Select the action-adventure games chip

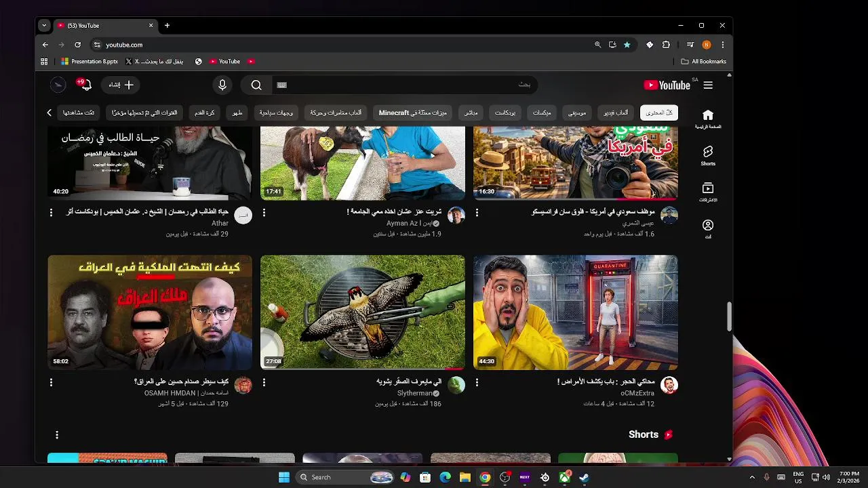[x=336, y=113]
